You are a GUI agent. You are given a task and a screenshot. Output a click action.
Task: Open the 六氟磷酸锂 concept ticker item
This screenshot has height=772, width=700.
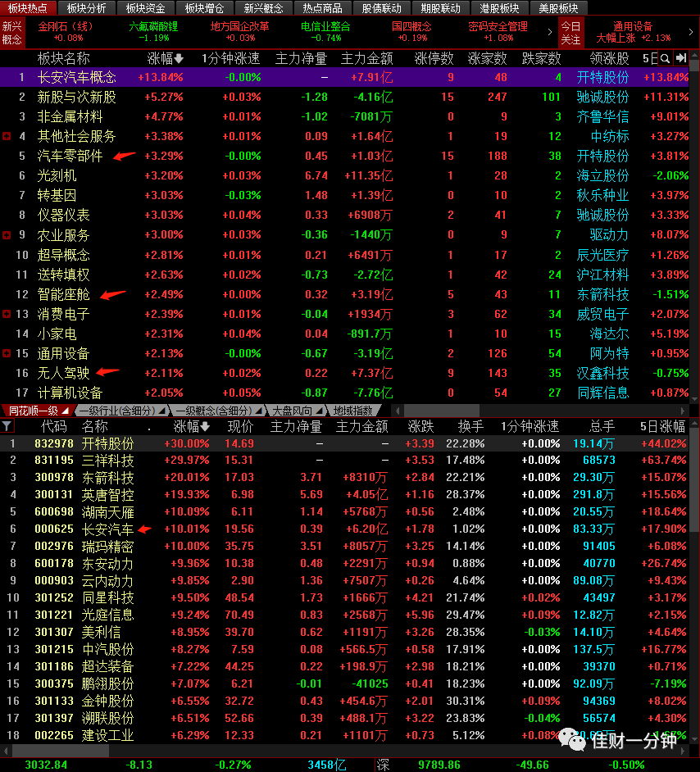coord(153,31)
